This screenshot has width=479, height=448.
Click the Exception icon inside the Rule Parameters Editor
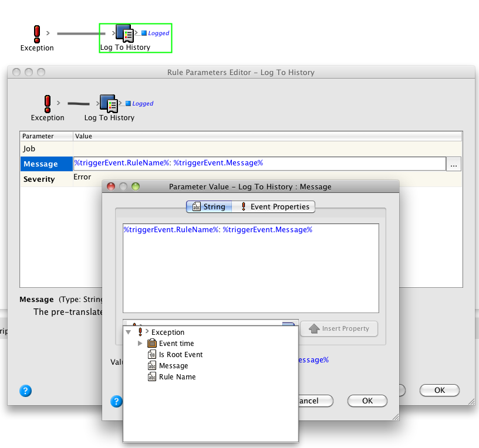(x=48, y=103)
